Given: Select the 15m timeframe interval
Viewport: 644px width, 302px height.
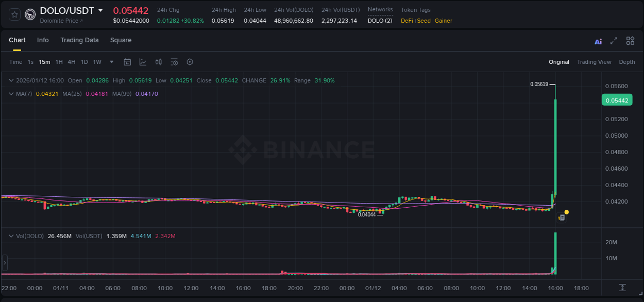Looking at the screenshot, I should pyautogui.click(x=44, y=62).
